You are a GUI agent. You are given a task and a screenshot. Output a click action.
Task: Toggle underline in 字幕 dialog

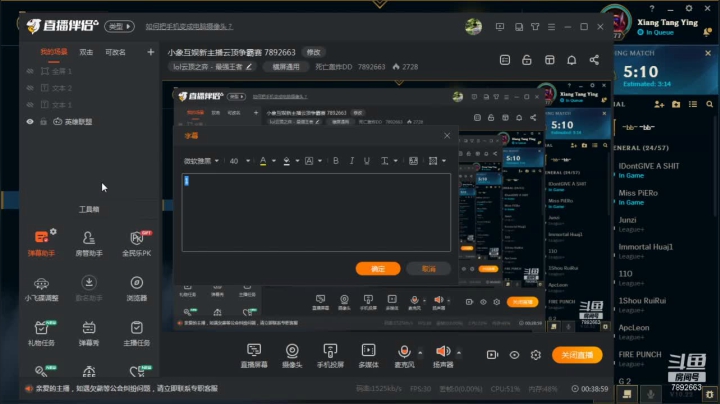pyautogui.click(x=366, y=161)
